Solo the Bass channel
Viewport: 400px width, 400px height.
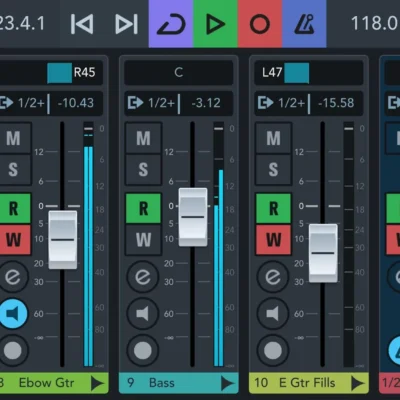tap(143, 169)
